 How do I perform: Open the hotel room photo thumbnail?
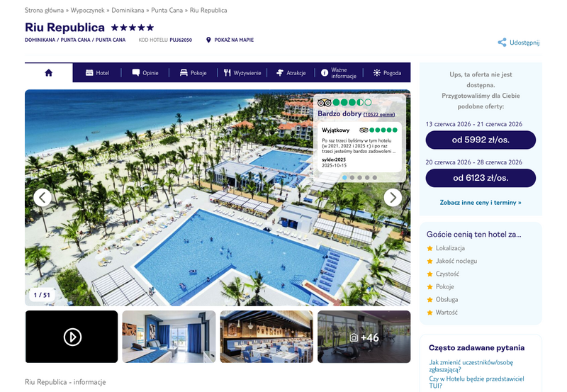[x=169, y=337]
